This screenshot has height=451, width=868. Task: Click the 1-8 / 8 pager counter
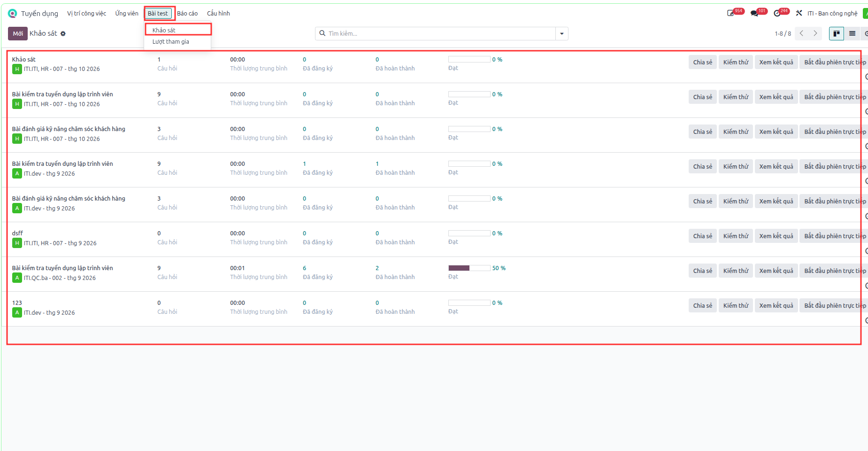tap(783, 33)
